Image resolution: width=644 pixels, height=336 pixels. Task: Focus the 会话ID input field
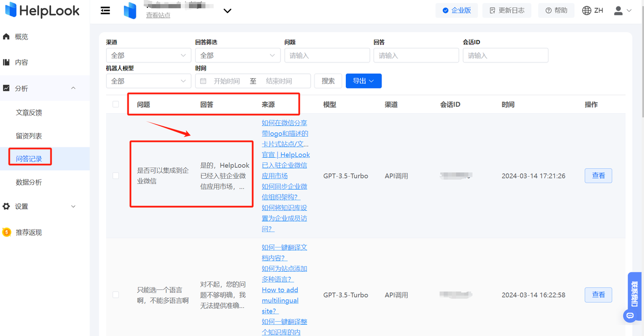505,55
